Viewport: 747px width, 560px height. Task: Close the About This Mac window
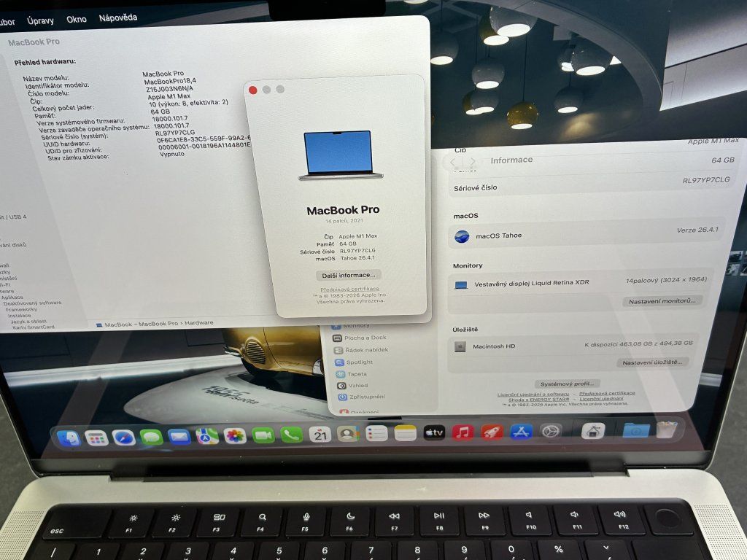coord(253,90)
